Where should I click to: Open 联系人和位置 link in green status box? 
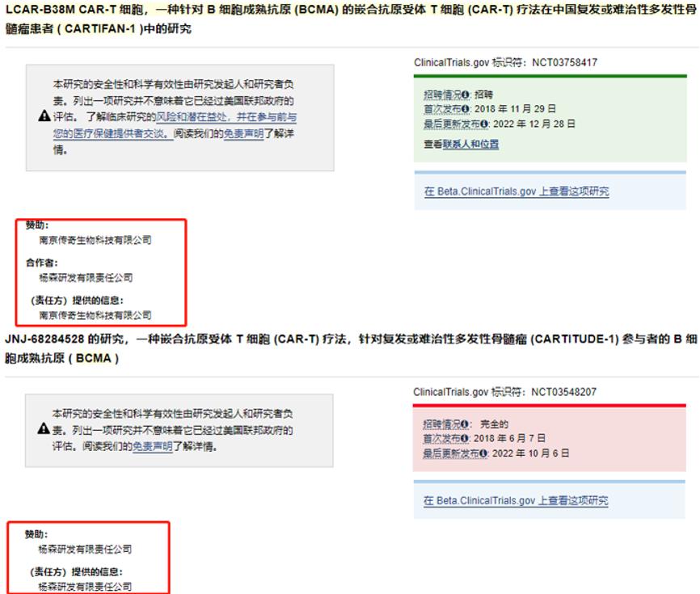click(470, 144)
